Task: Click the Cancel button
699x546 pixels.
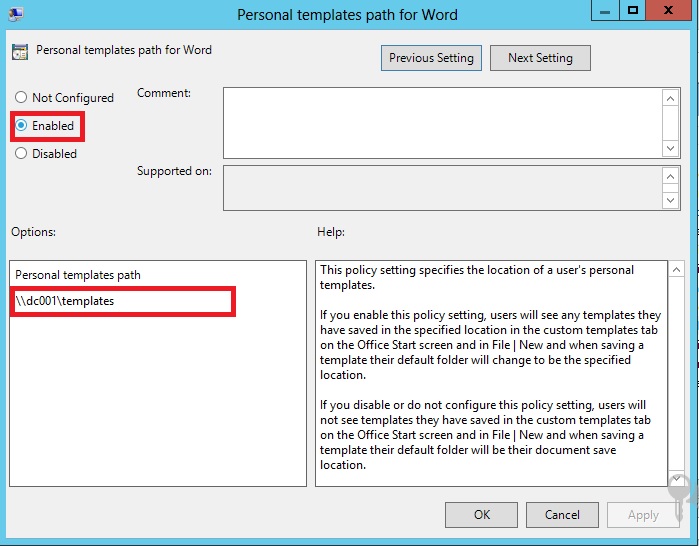Action: (x=562, y=515)
